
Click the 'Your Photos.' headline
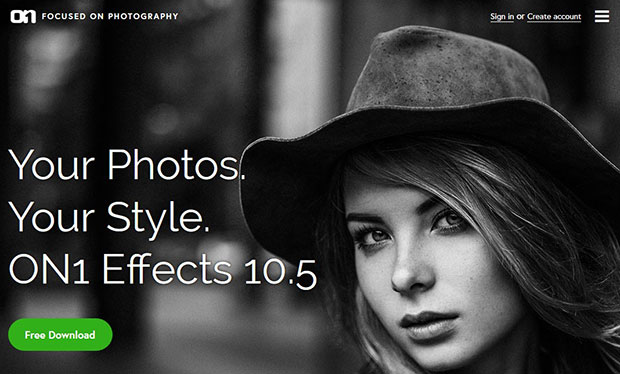point(127,165)
